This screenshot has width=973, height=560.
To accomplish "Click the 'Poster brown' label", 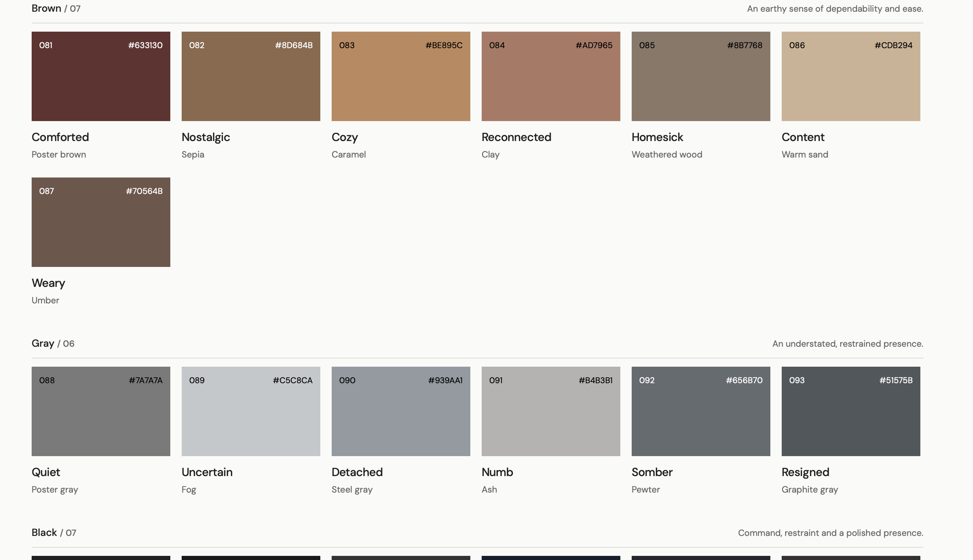I will [x=59, y=154].
